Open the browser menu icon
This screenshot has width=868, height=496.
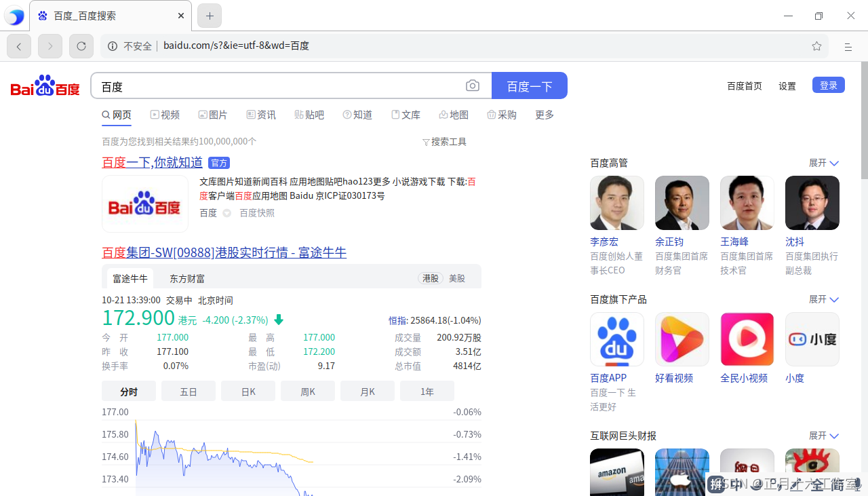pyautogui.click(x=848, y=46)
